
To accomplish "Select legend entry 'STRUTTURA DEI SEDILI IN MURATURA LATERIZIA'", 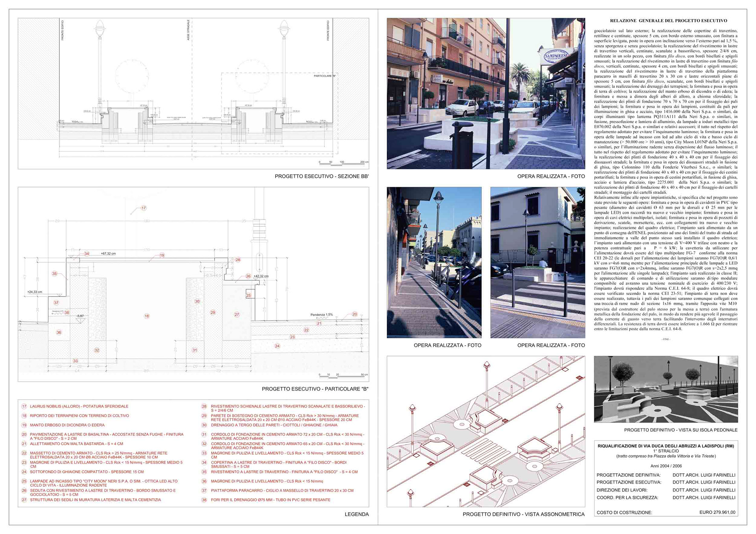I will click(96, 500).
